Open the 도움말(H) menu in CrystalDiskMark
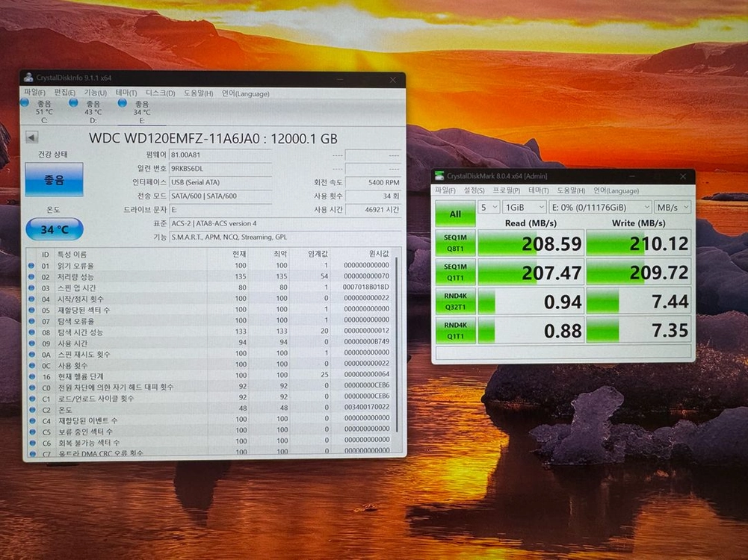 coord(571,190)
